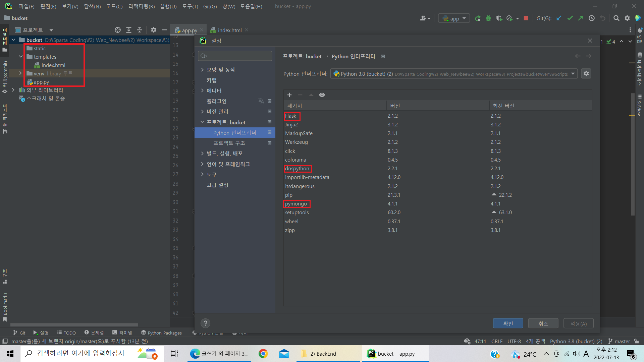Image resolution: width=644 pixels, height=362 pixels.
Task: Open Chrome from the Windows taskbar
Action: 263,354
